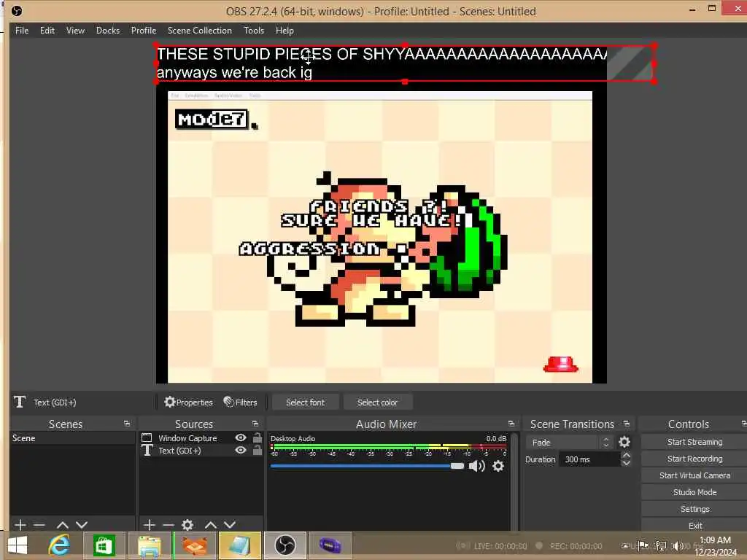The width and height of the screenshot is (747, 560).
Task: Open the Tools menu
Action: pos(254,31)
